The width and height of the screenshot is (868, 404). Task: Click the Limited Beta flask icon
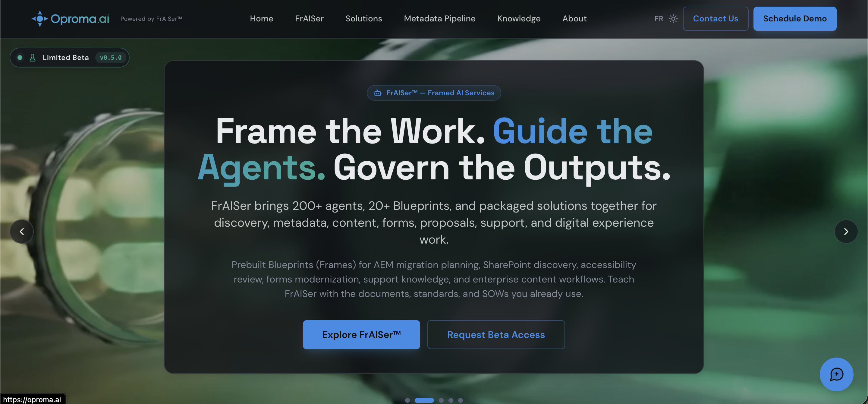[33, 58]
